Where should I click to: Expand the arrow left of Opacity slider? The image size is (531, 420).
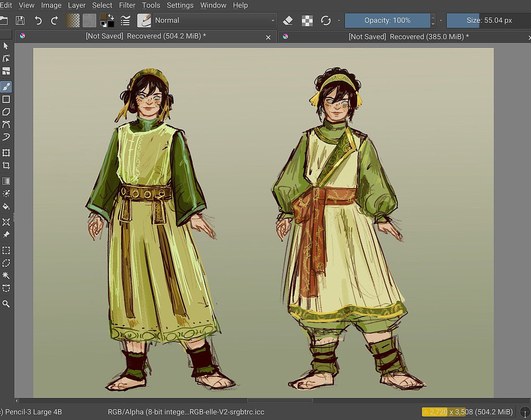coord(339,20)
